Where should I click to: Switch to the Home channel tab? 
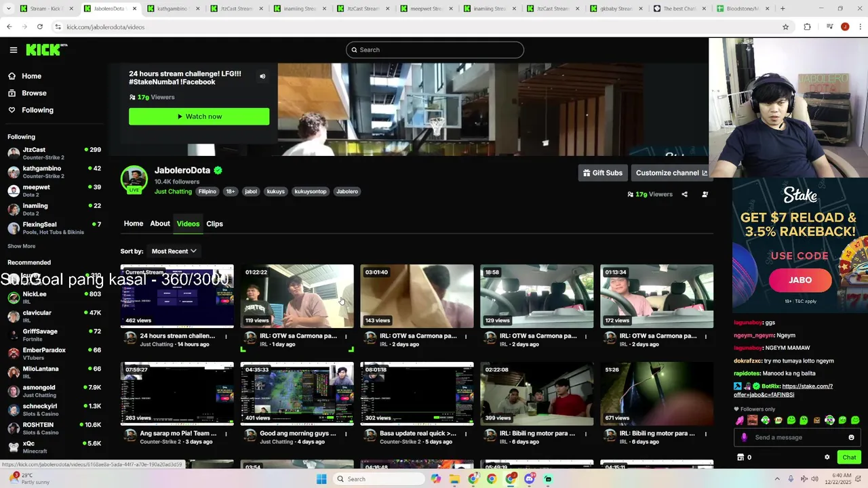(x=134, y=224)
